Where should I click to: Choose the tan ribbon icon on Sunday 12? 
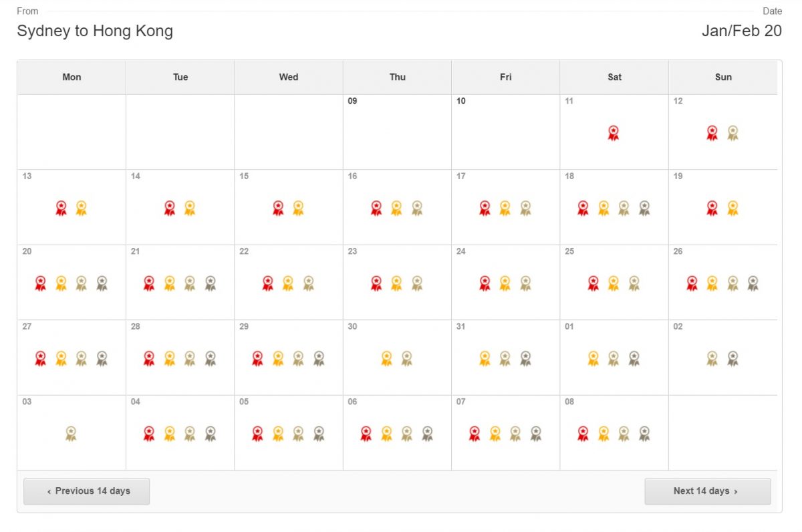(x=732, y=133)
